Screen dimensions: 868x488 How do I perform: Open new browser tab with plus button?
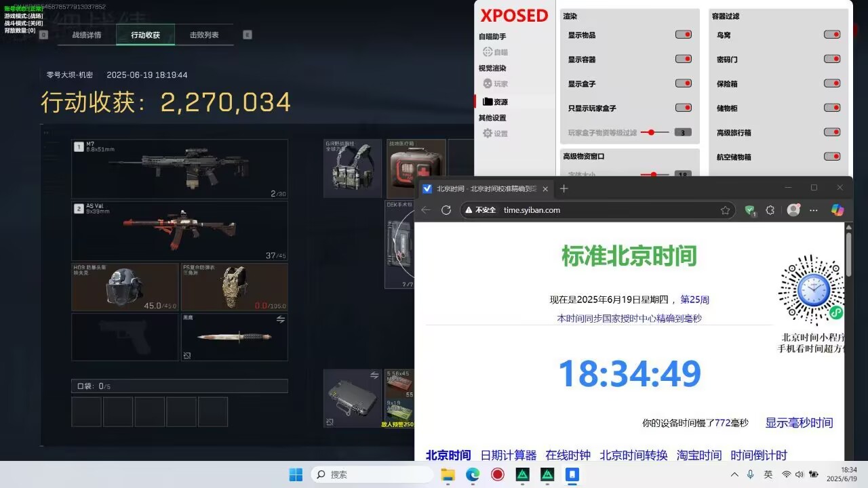[x=564, y=188]
